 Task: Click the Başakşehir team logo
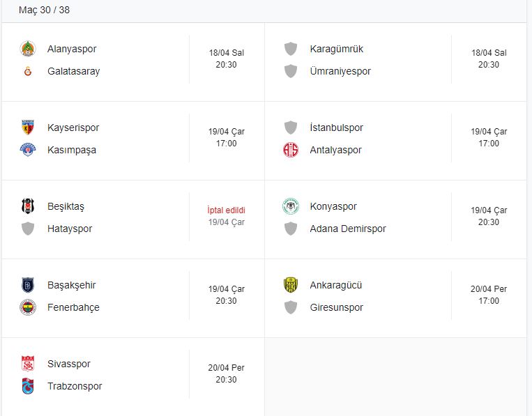coord(28,285)
